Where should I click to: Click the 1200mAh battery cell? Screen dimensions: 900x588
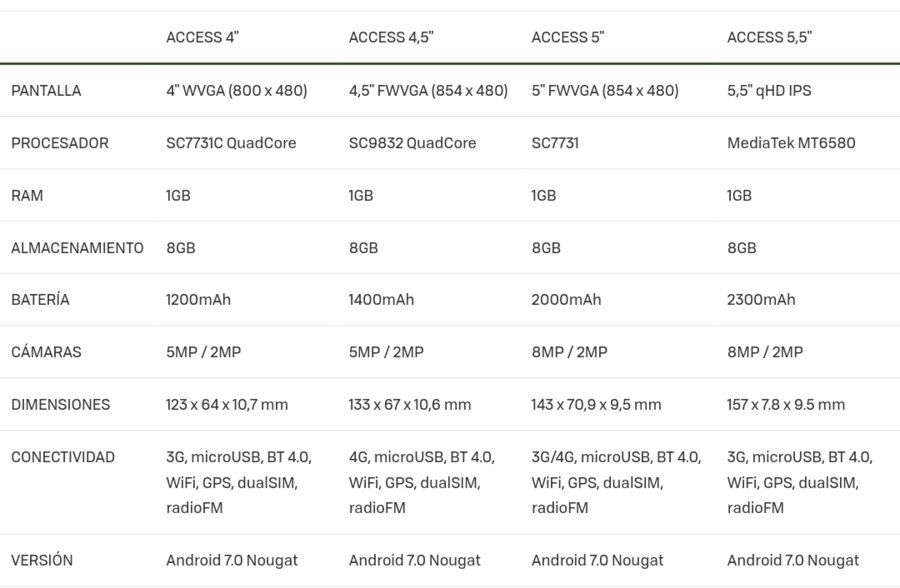tap(198, 300)
